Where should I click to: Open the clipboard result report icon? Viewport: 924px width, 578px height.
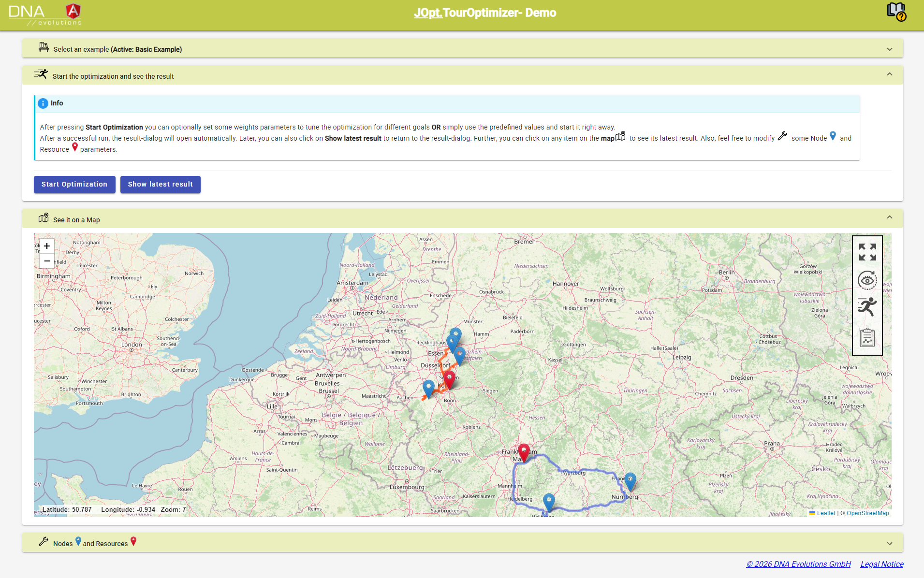(x=867, y=337)
